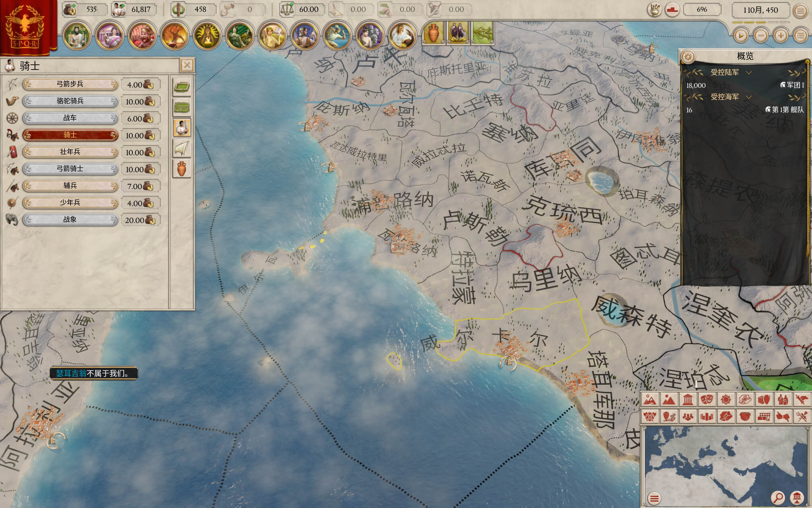Click the date display 110月, 450
812x508 pixels.
tap(760, 10)
